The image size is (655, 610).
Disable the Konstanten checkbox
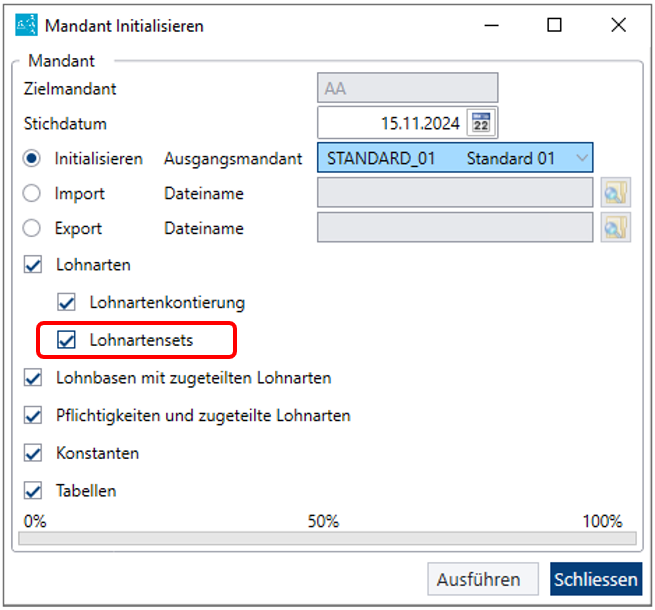click(33, 453)
